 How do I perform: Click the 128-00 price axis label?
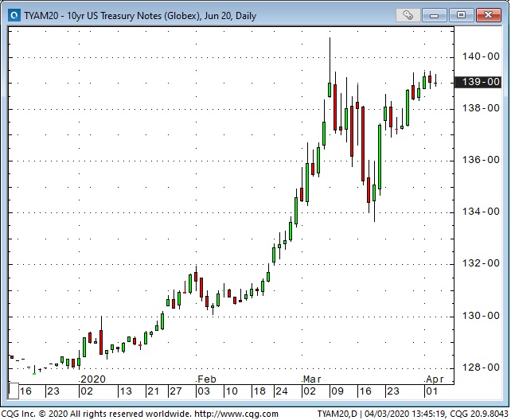pos(481,367)
